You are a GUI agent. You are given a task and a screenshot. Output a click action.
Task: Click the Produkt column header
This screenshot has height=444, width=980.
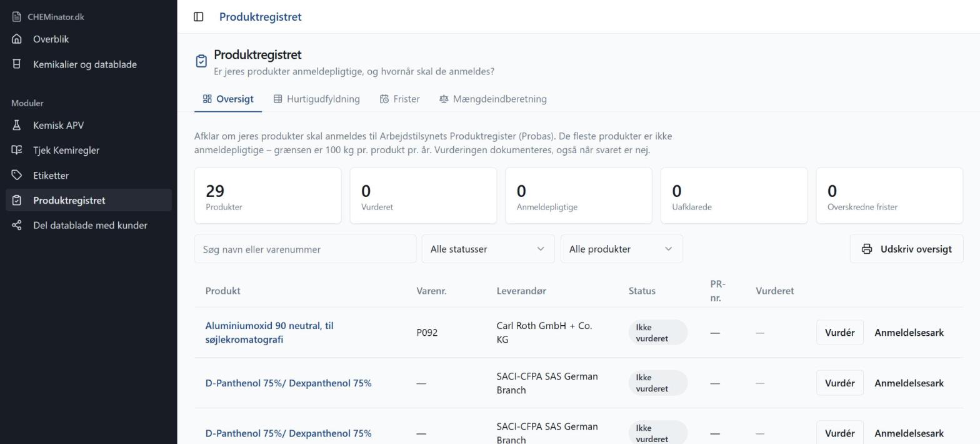[x=222, y=291]
